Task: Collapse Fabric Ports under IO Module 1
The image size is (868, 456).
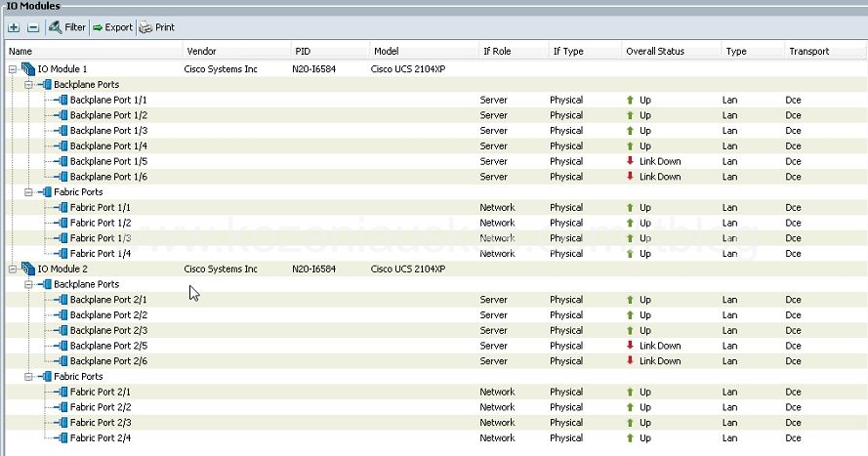Action: [28, 192]
